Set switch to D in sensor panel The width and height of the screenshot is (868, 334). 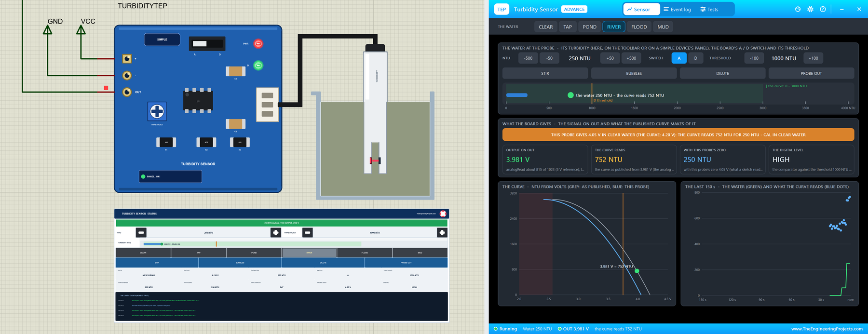coord(695,58)
